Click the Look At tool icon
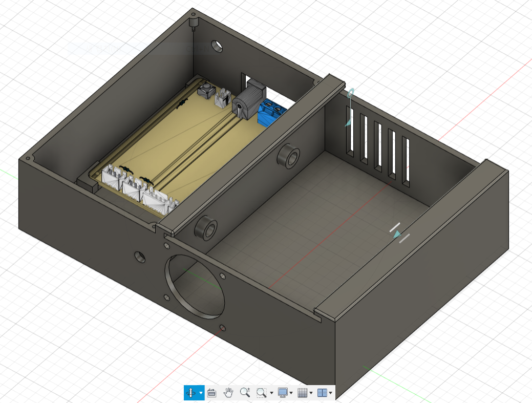Screen dimensions: 532x403 (x=211, y=393)
